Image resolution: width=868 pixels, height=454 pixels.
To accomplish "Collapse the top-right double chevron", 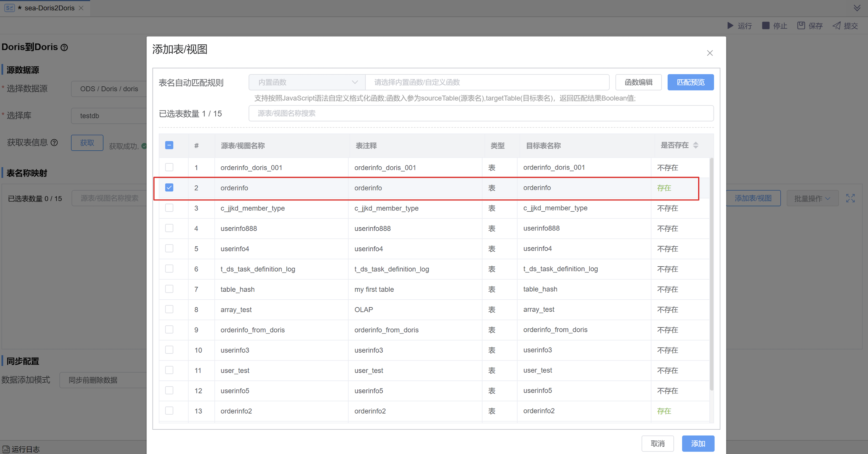I will coord(857,8).
